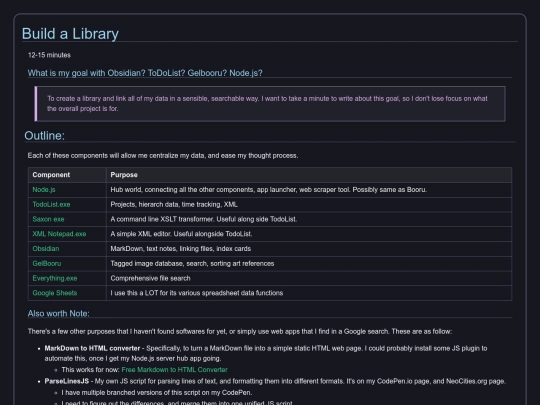Click the Purpose column header
The width and height of the screenshot is (540, 405).
click(309, 175)
